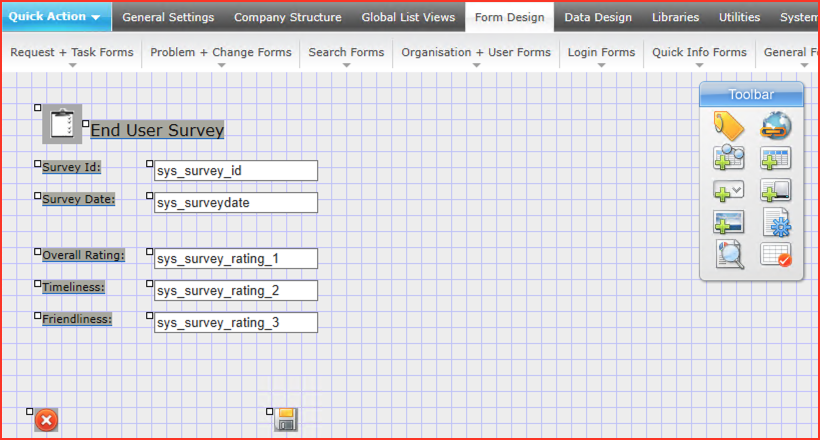Click the handle beside End User Survey title
The width and height of the screenshot is (820, 440).
85,124
